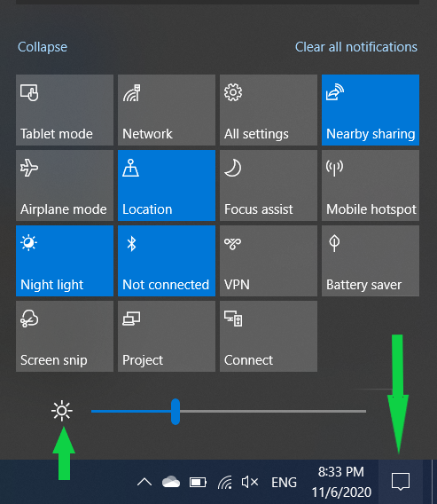The image size is (437, 504).
Task: Open the ENG language switcher
Action: click(284, 482)
